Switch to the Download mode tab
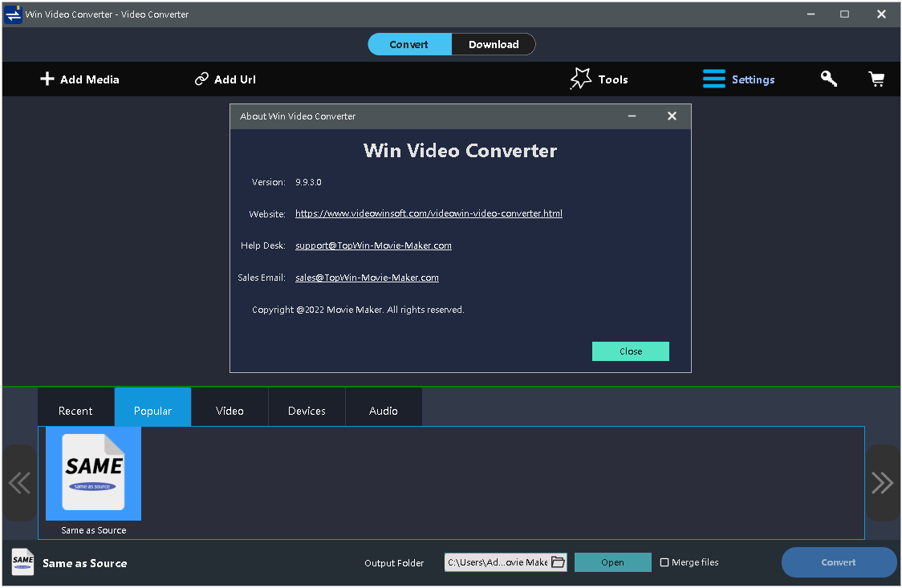 coord(494,44)
